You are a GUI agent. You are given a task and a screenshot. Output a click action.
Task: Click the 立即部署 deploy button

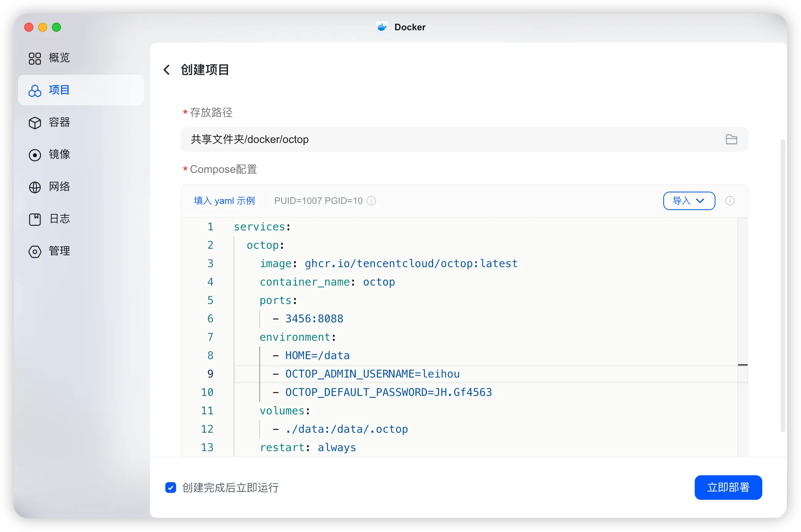[x=728, y=488]
